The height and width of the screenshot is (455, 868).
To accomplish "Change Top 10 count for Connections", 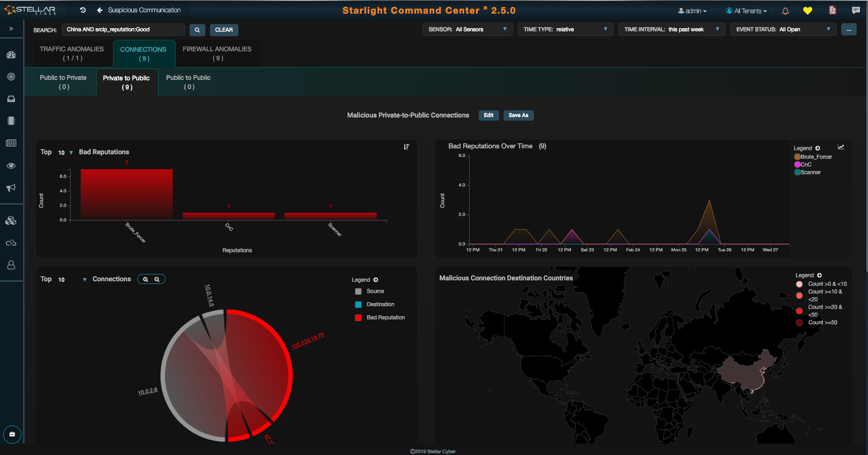I will point(72,280).
